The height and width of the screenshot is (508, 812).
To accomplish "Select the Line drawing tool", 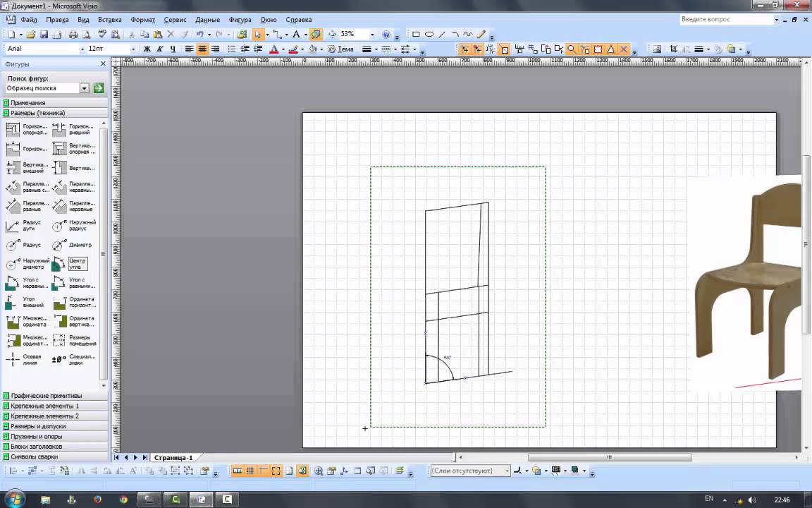I will click(442, 34).
